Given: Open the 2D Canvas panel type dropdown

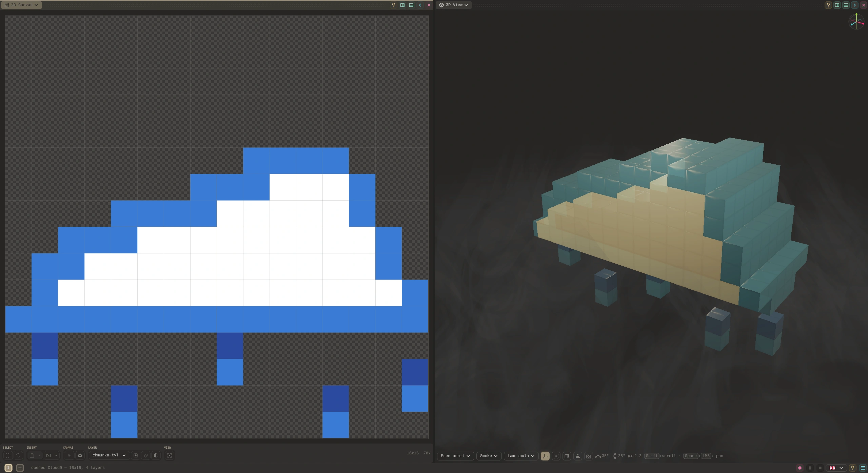Looking at the screenshot, I should click(21, 5).
